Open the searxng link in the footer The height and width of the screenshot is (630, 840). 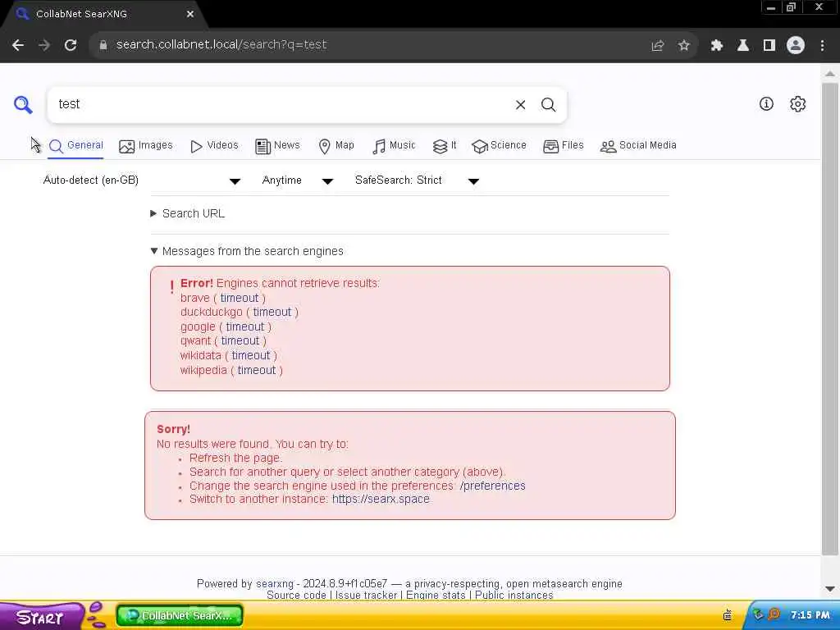click(x=275, y=583)
